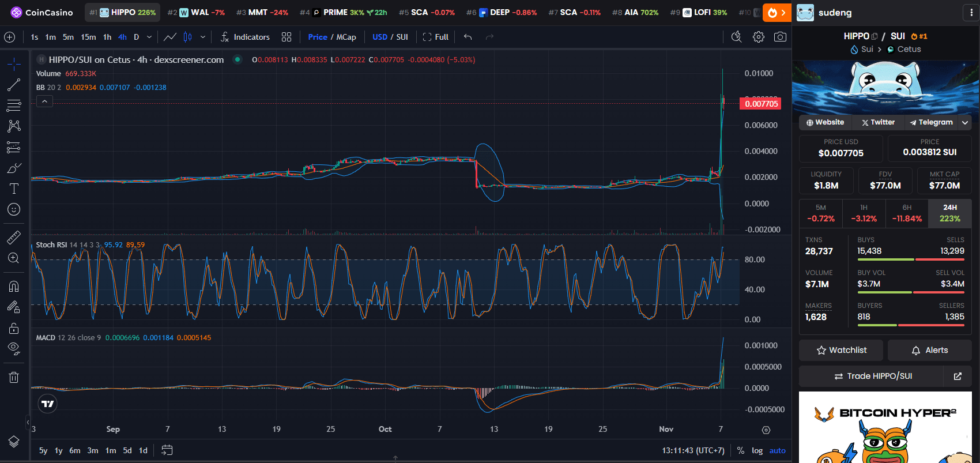Viewport: 980px width, 463px height.
Task: Open the emoji icons tool
Action: [14, 209]
